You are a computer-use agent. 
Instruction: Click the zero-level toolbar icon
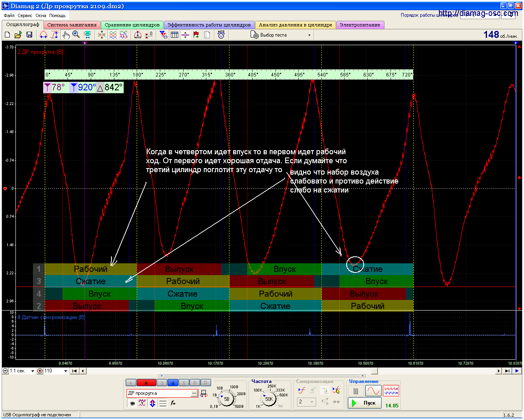click(x=148, y=35)
